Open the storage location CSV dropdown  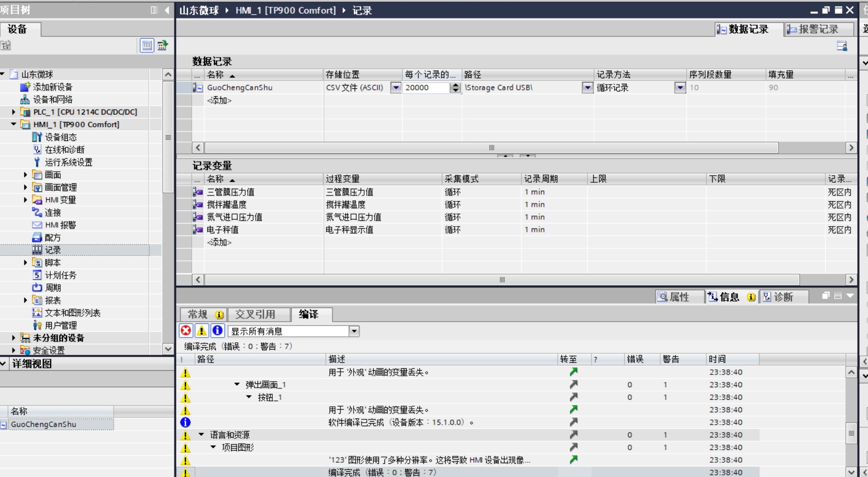click(x=395, y=88)
